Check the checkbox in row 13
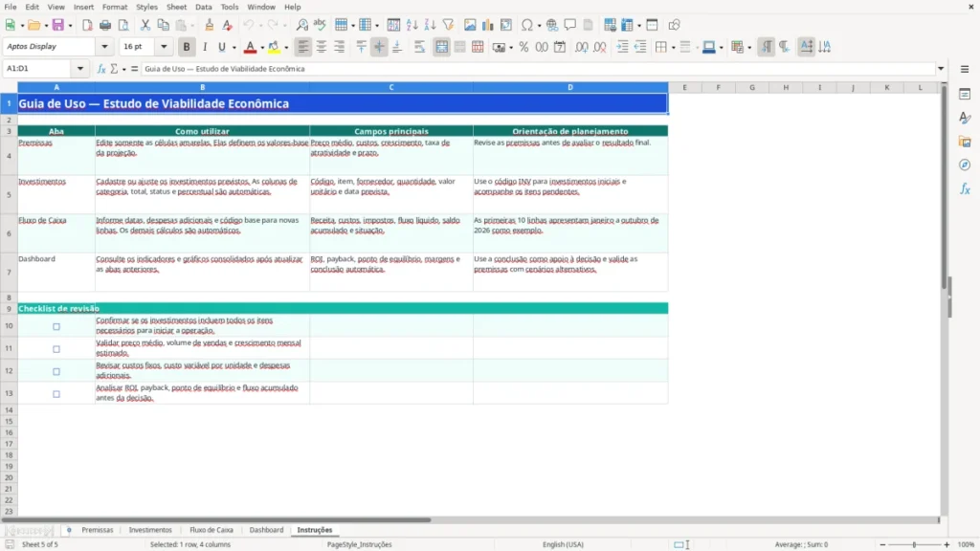Screen dimensions: 980x551 (x=56, y=394)
